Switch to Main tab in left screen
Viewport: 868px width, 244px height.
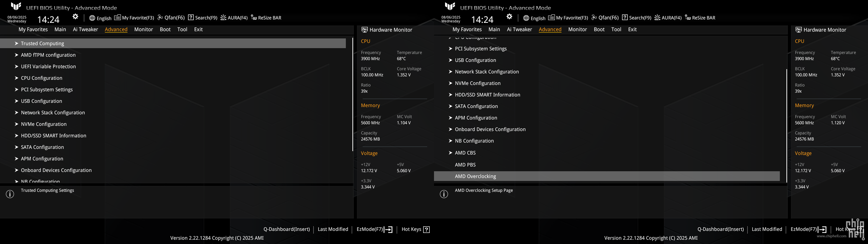[x=60, y=29]
